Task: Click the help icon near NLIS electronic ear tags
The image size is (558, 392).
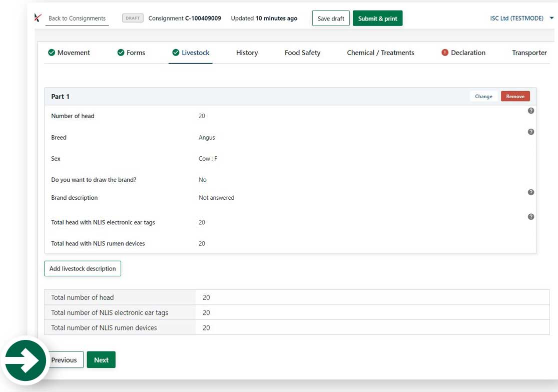Action: coord(531,216)
